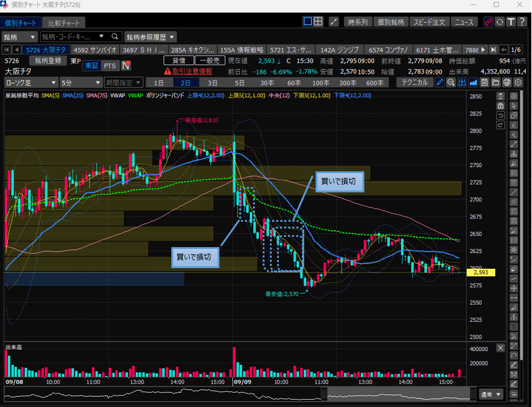
Task: Click the magnifier zoom icon in chart toolbar
Action: (x=451, y=82)
